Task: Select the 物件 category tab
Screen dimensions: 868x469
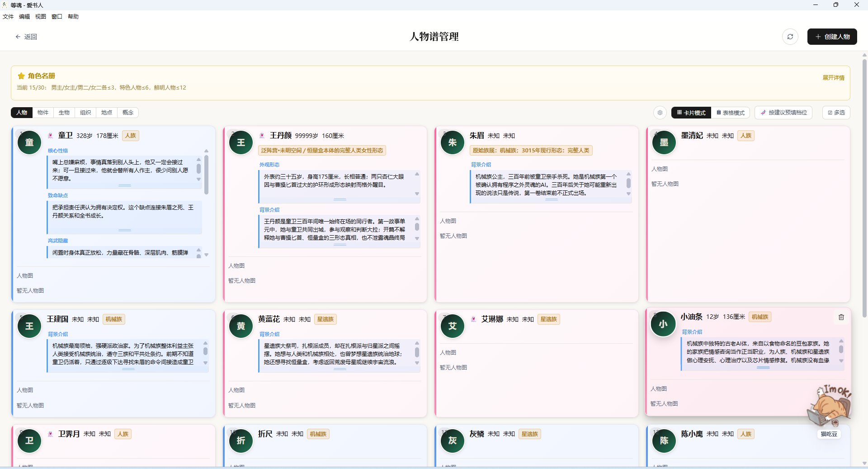Action: (43, 113)
